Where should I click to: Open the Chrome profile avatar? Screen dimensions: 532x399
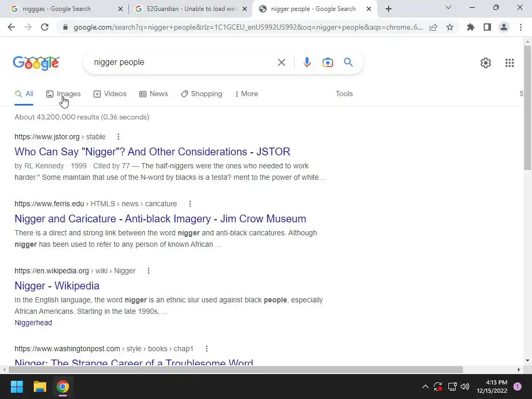[x=504, y=27]
